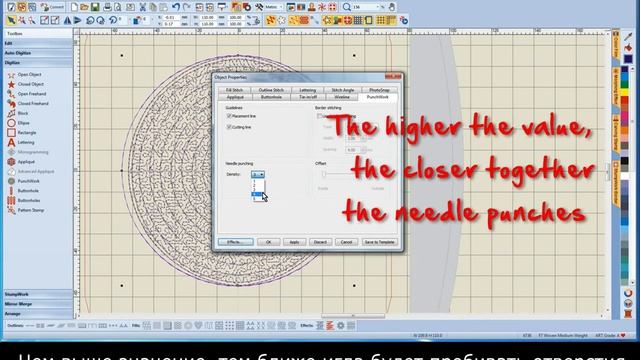Select the Buttonholes row tool

tap(24, 200)
